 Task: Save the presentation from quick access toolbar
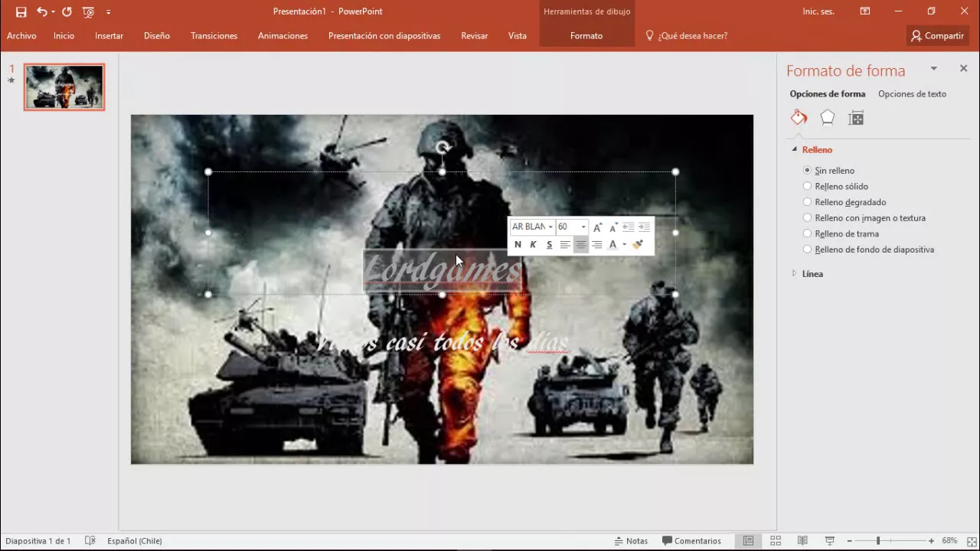pos(21,12)
